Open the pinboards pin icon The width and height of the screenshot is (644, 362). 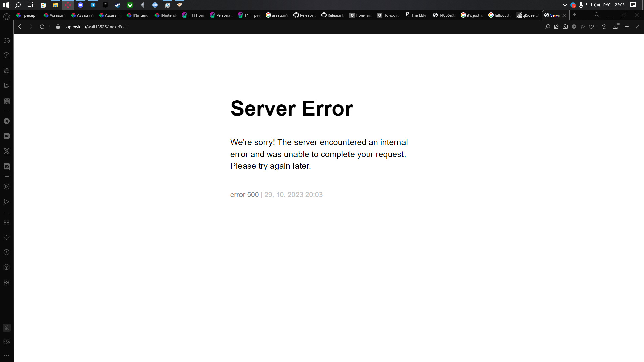coord(556,27)
